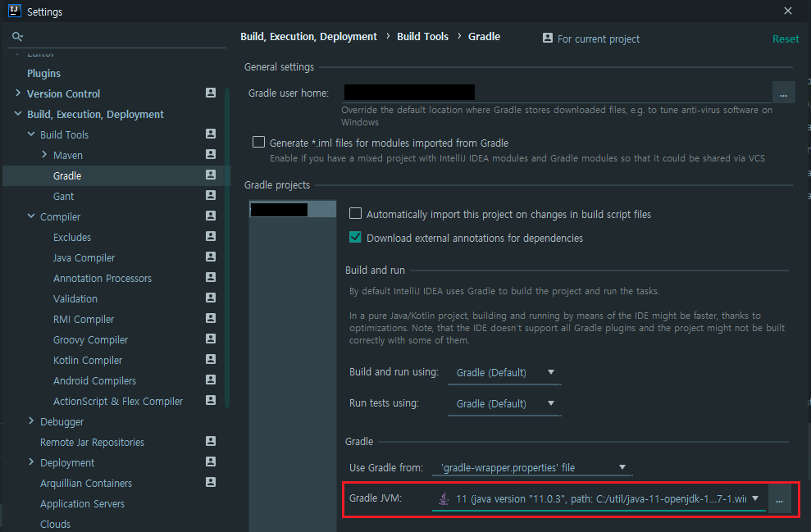Uncheck 'Download external annotations for dependencies'
This screenshot has width=811, height=532.
355,237
